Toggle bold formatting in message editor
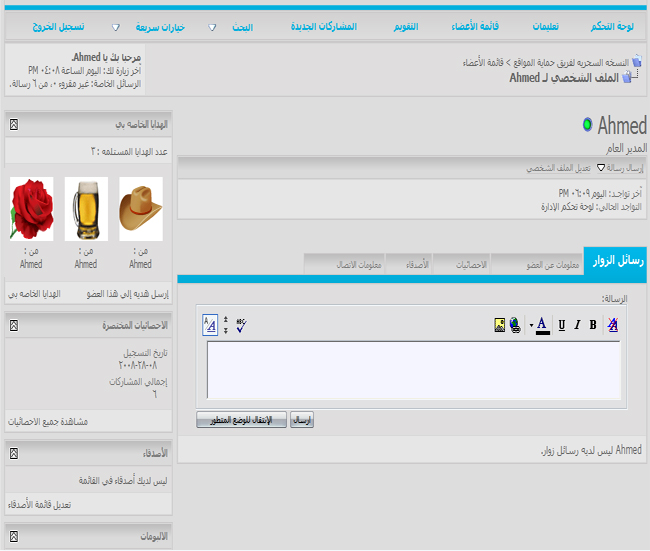This screenshot has width=650, height=551. 593,324
